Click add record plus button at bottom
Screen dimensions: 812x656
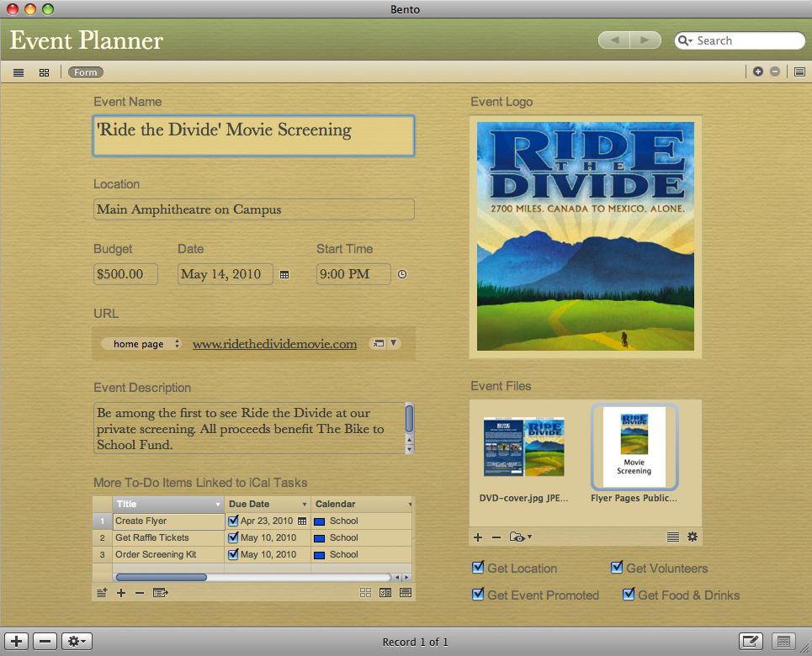[17, 642]
